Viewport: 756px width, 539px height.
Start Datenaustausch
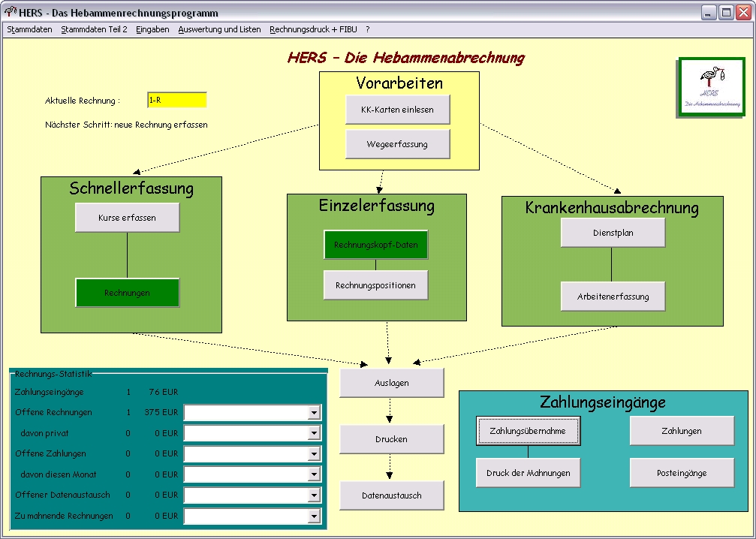[x=391, y=495]
